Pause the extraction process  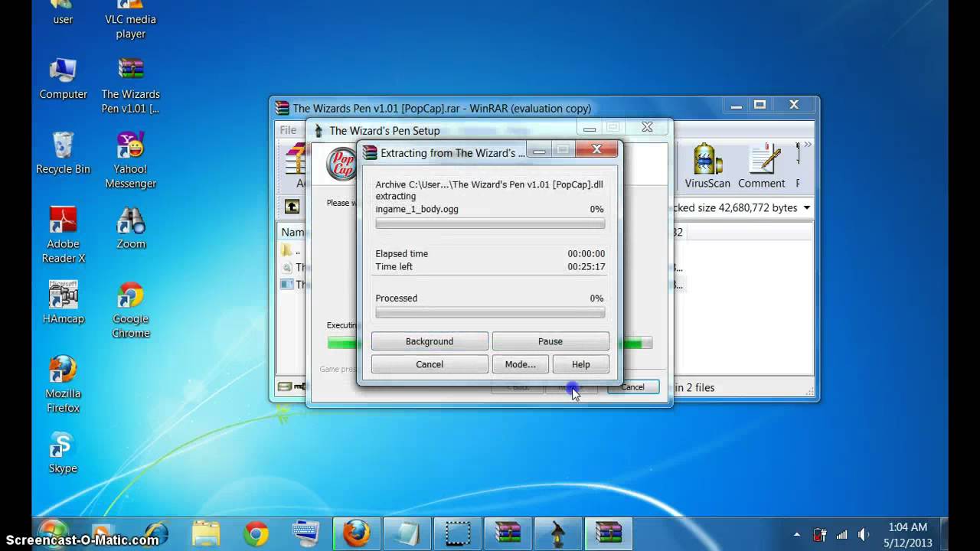click(x=550, y=341)
